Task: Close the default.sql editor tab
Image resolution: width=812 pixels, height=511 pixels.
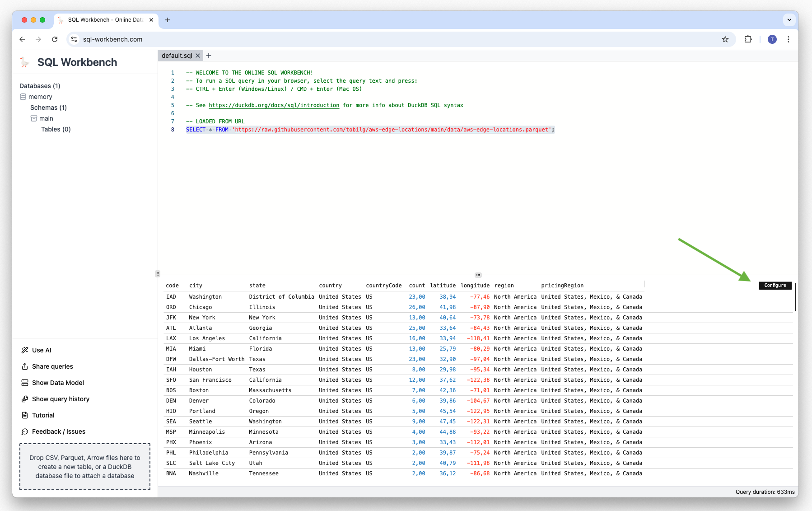Action: (198, 56)
